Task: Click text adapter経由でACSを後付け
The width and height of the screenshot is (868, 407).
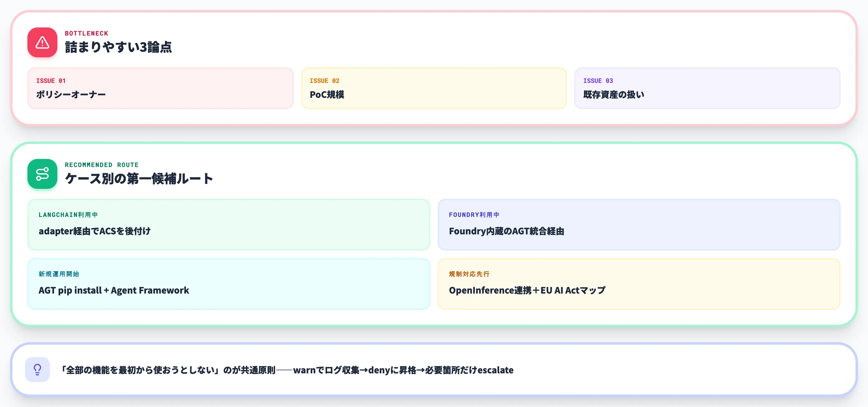Action: click(x=95, y=231)
